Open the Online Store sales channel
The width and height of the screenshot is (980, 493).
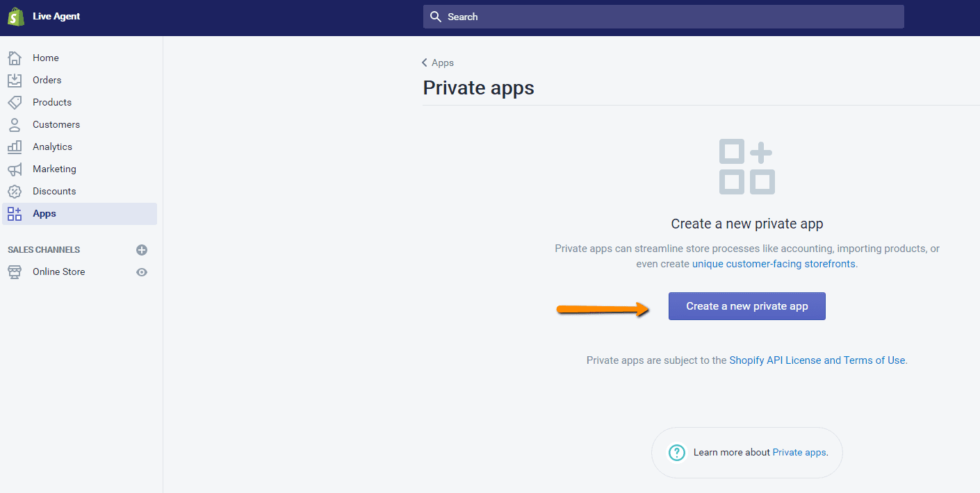click(x=58, y=271)
